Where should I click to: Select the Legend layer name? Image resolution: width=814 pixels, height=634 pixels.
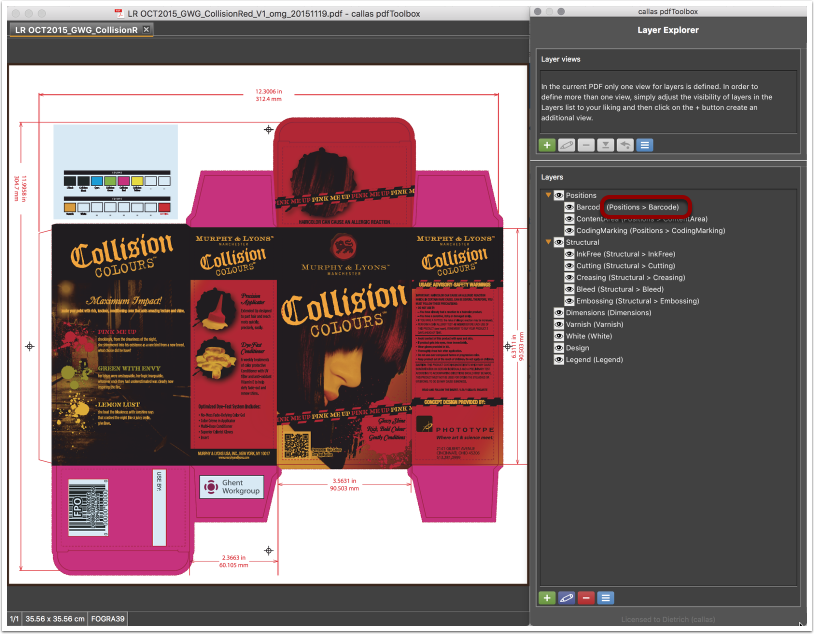click(x=594, y=359)
